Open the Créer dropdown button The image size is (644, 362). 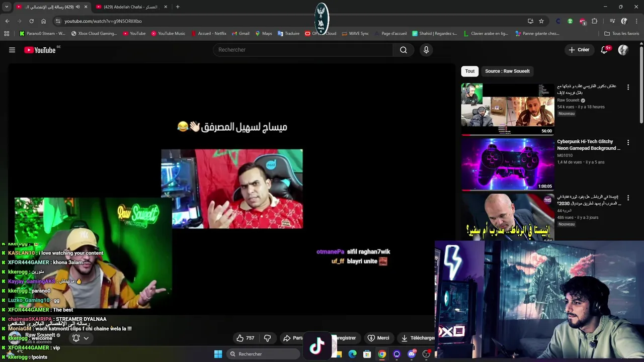579,50
